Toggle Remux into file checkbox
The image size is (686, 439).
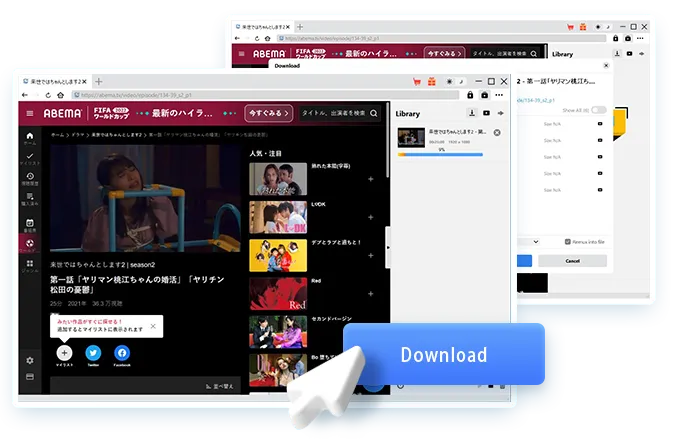click(x=567, y=242)
